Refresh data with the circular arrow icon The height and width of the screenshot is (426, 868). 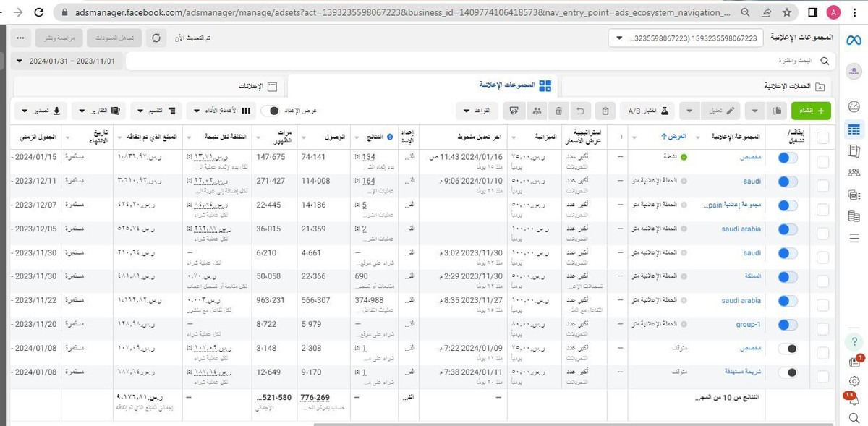pos(156,38)
